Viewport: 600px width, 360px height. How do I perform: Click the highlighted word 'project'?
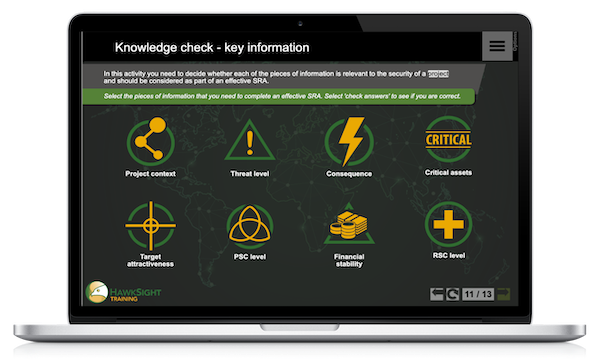pyautogui.click(x=438, y=73)
